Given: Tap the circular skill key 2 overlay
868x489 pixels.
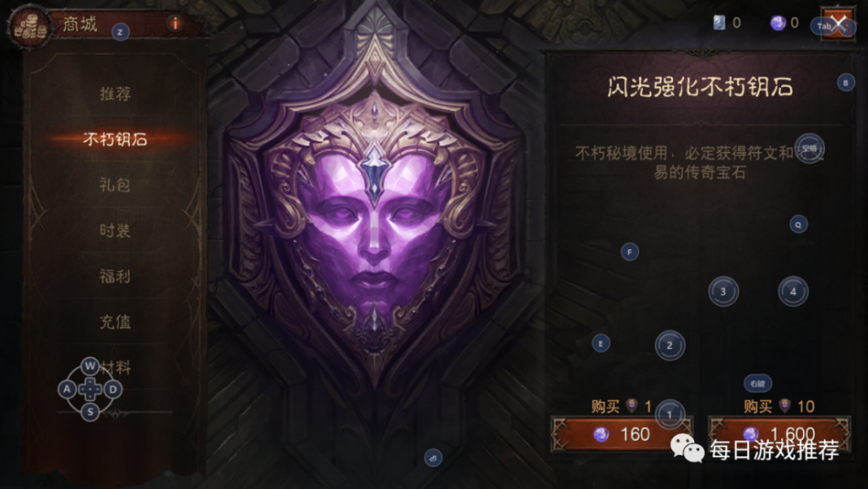Looking at the screenshot, I should coord(670,346).
